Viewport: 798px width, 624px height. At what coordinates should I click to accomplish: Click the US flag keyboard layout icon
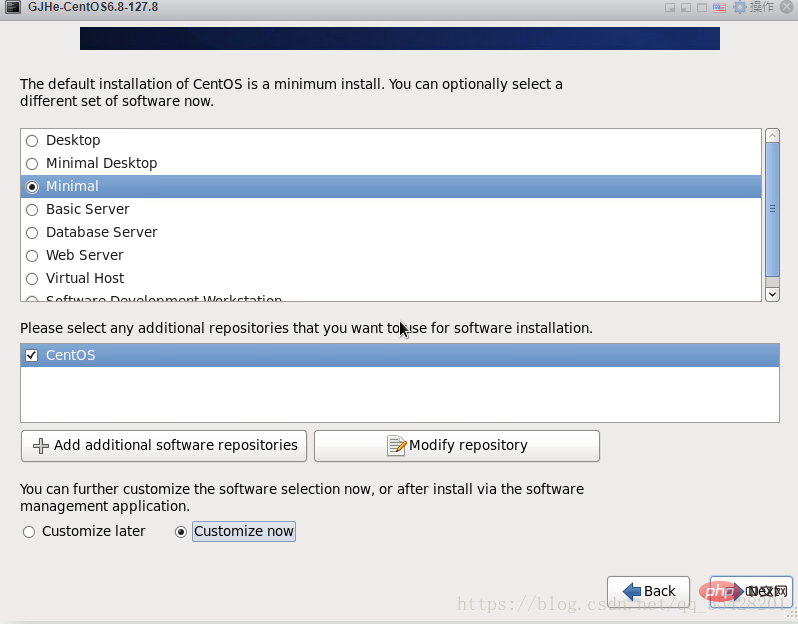coord(719,8)
